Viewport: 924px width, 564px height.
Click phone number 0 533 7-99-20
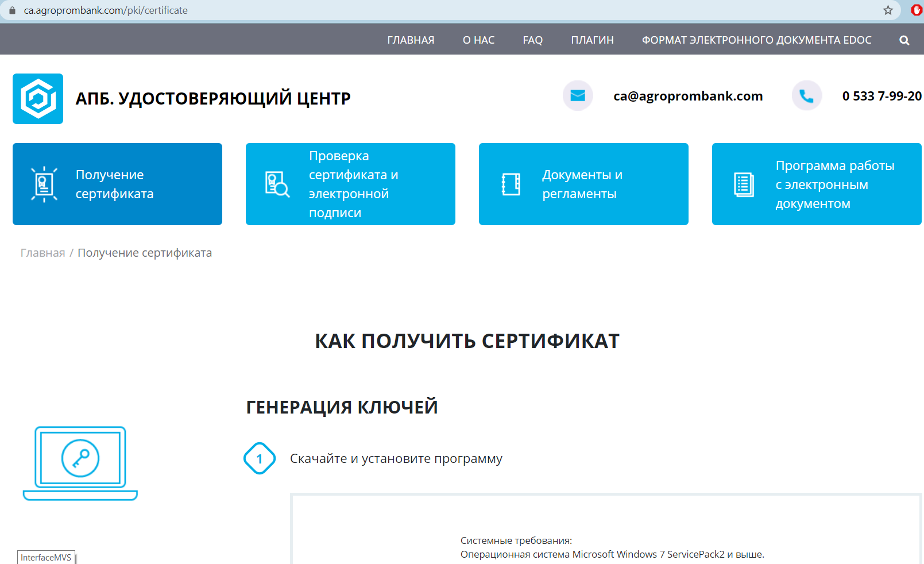tap(882, 96)
